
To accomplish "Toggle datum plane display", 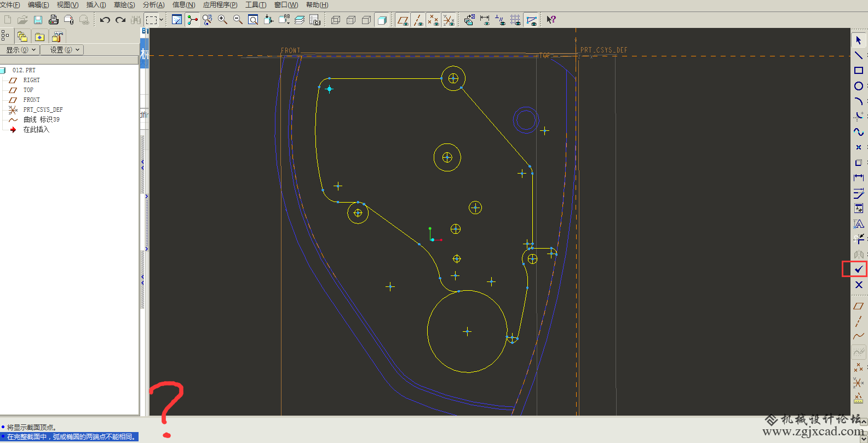I will 403,20.
